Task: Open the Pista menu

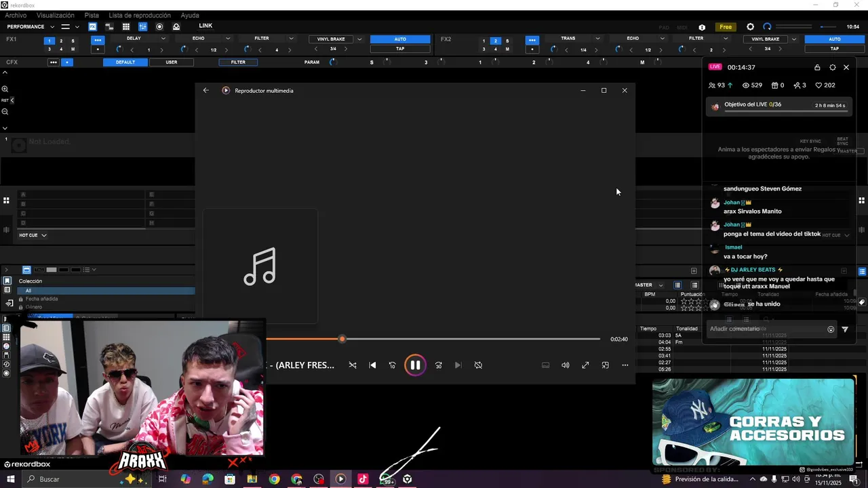Action: (x=92, y=15)
